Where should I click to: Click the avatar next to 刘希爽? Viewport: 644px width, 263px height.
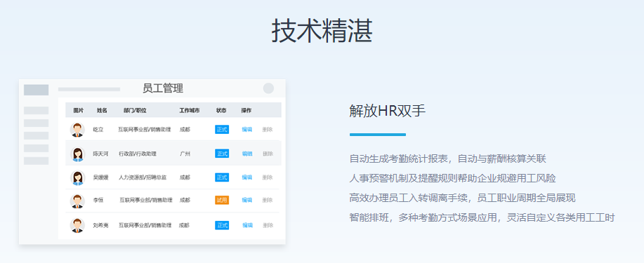pos(77,225)
